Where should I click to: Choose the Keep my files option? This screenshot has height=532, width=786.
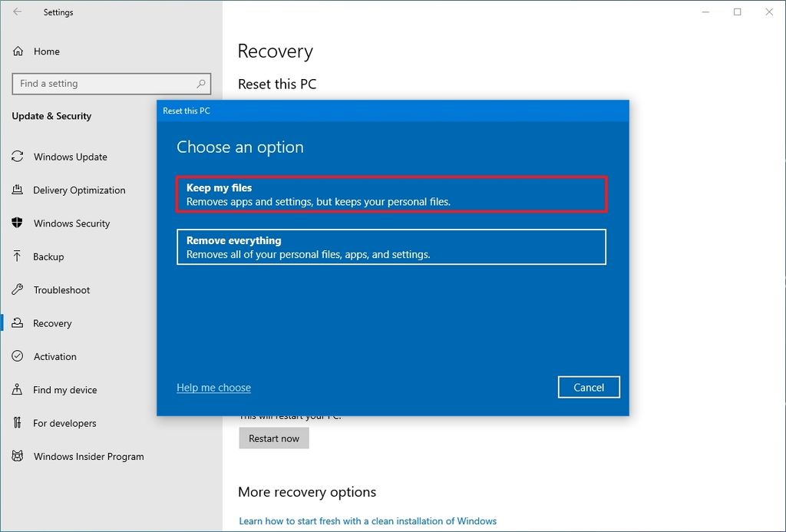tap(391, 194)
